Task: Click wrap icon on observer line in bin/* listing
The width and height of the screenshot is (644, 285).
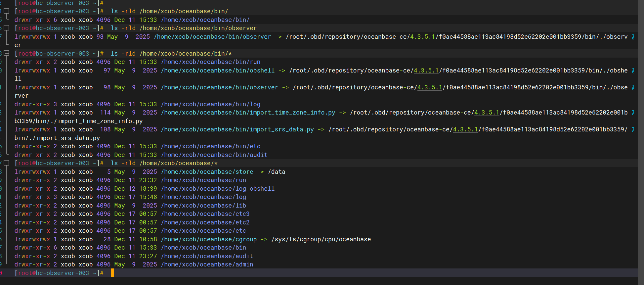Action: [x=633, y=87]
